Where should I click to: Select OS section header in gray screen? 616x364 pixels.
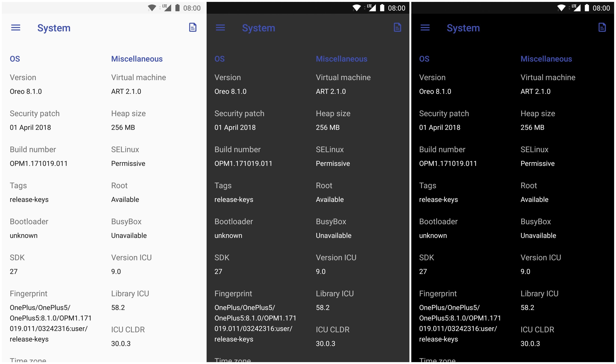click(x=220, y=59)
